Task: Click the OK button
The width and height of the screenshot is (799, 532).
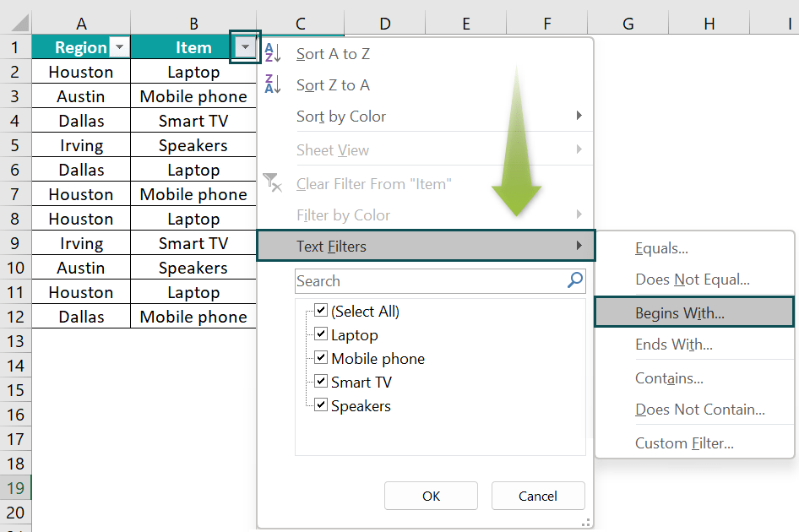Action: 431,496
